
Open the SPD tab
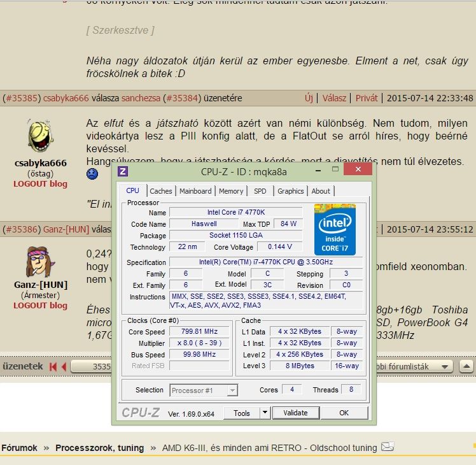[x=260, y=191]
